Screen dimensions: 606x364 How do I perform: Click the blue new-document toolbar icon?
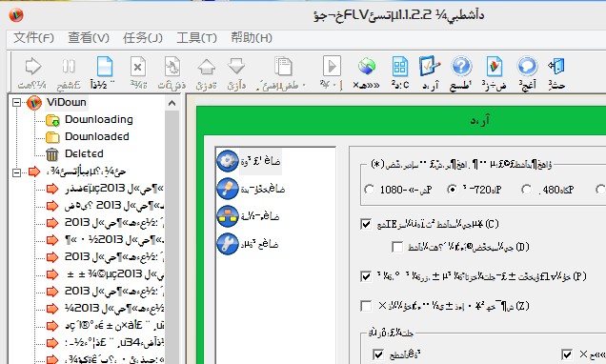pyautogui.click(x=105, y=67)
